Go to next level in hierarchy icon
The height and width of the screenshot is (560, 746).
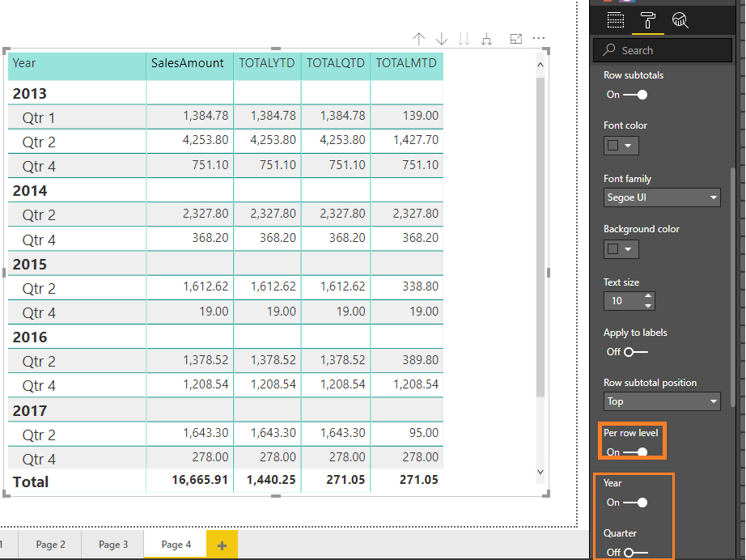[x=464, y=39]
